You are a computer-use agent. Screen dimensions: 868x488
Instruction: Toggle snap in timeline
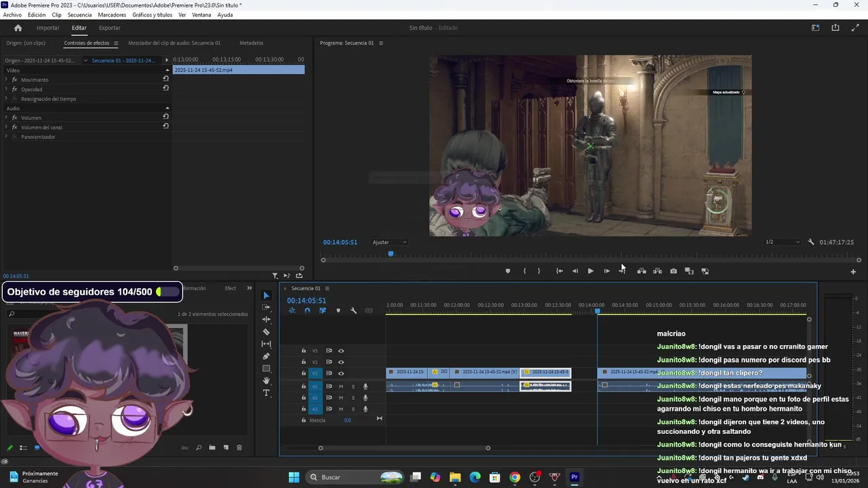[307, 310]
